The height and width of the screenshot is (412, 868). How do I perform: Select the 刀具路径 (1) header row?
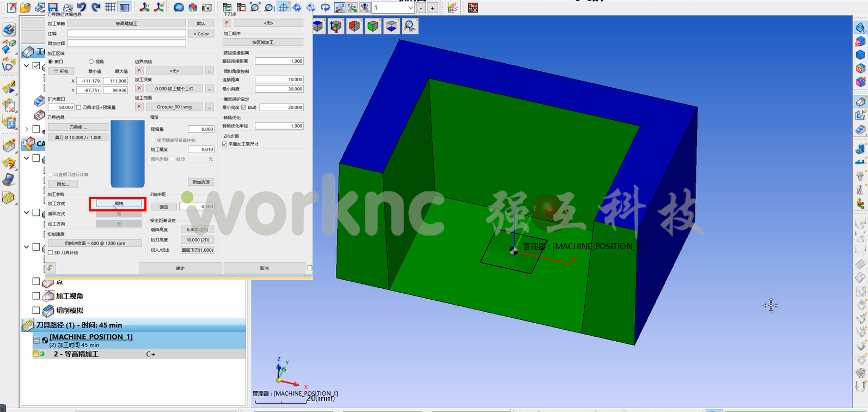tap(133, 325)
